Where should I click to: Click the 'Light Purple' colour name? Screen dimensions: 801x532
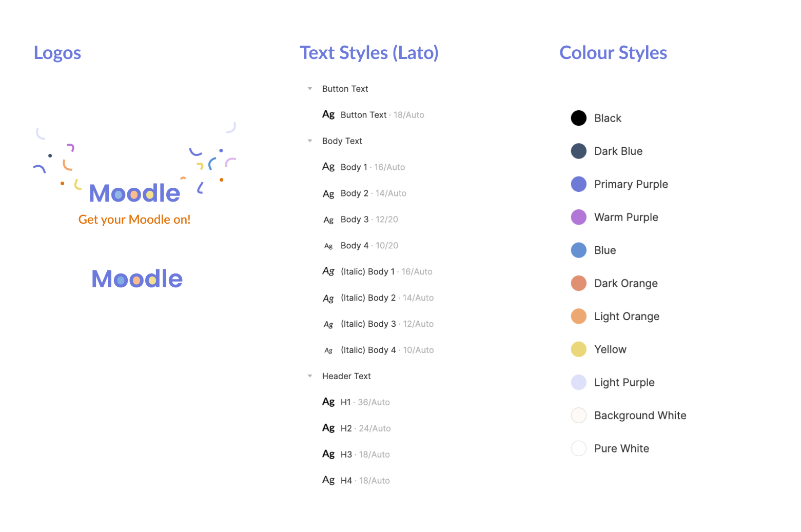click(624, 382)
